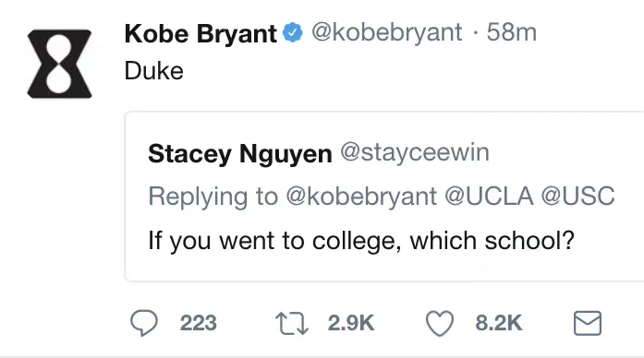Like the tweet with the heart icon
The height and width of the screenshot is (358, 644).
coord(440,324)
